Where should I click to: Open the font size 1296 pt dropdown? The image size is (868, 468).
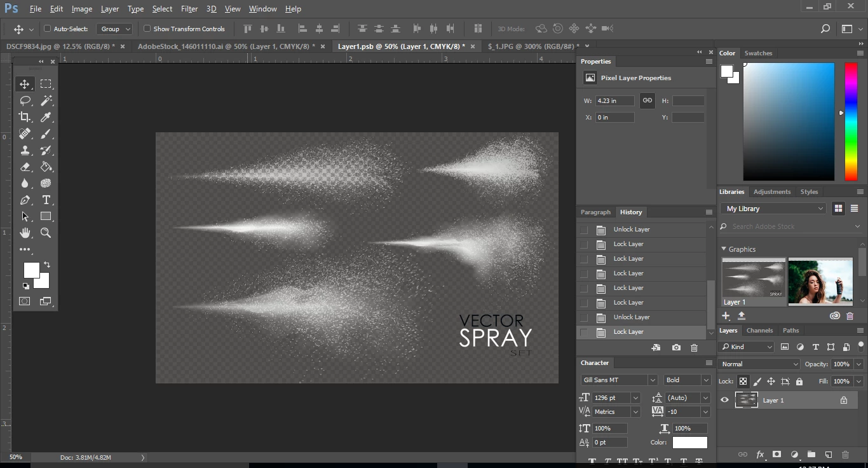[635, 397]
